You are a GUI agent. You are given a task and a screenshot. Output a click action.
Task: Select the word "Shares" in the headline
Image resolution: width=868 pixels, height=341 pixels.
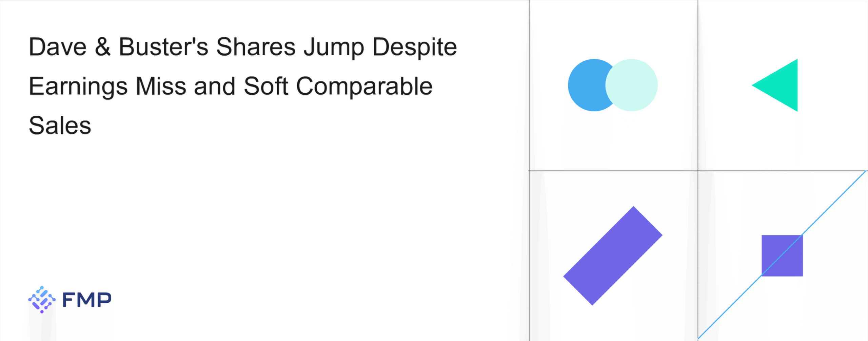256,47
